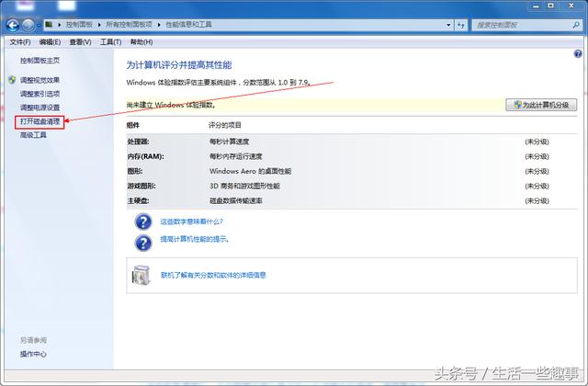Click question icon beside 这些数字意味着什么
Screen dimensions: 588x386
(143, 221)
